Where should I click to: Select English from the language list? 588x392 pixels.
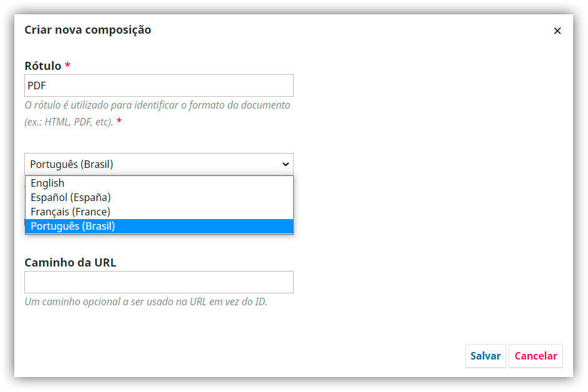pos(159,184)
